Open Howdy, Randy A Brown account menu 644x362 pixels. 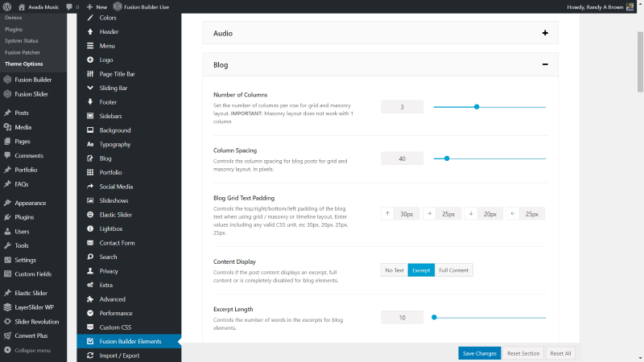point(600,7)
